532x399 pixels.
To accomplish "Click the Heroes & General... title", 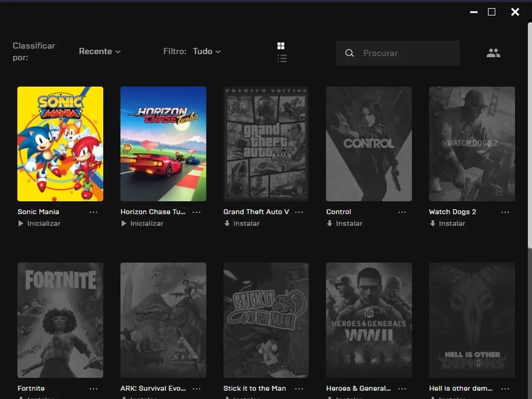I will pyautogui.click(x=358, y=388).
